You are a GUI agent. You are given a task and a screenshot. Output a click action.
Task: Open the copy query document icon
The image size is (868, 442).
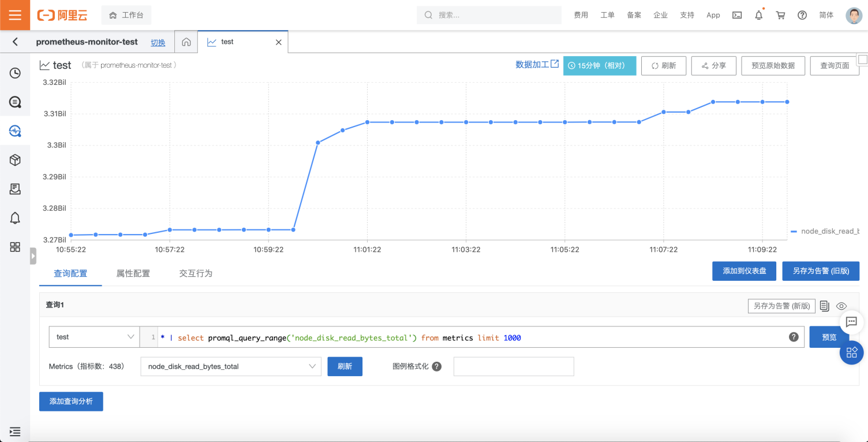(824, 306)
